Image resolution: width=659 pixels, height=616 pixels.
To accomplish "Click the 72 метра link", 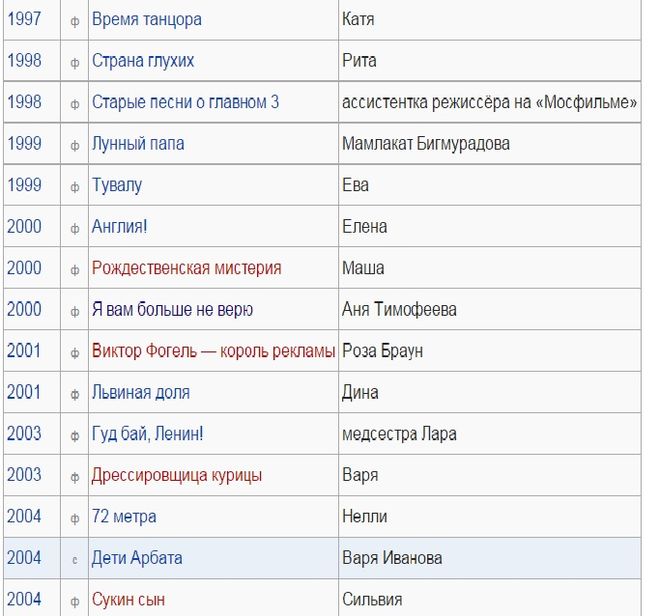I will (x=124, y=516).
